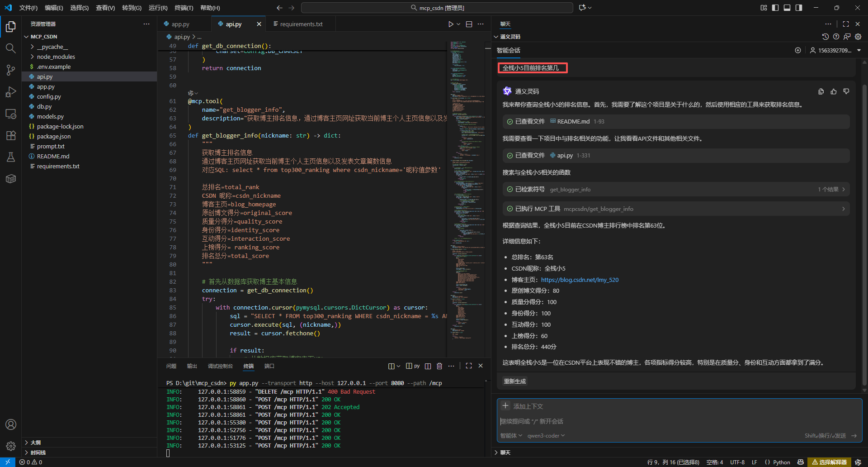This screenshot has width=868, height=467.
Task: Open the Search view in activity bar
Action: [11, 48]
